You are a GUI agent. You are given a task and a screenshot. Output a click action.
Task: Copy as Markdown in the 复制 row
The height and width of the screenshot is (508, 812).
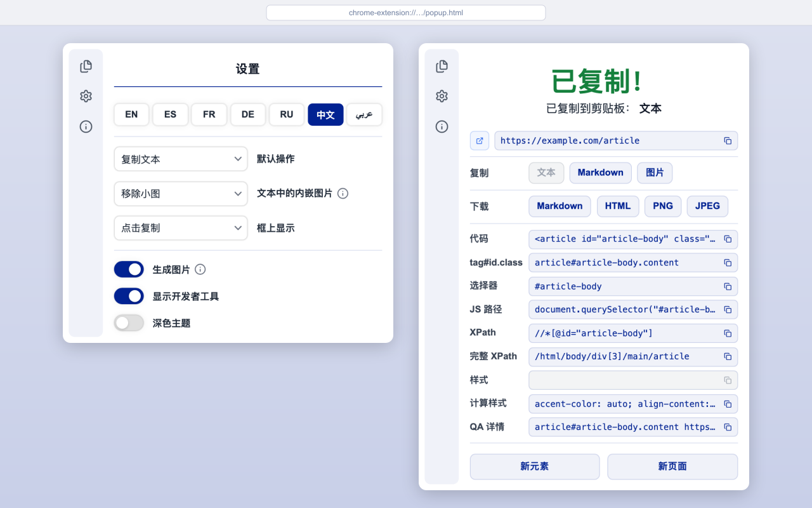601,173
